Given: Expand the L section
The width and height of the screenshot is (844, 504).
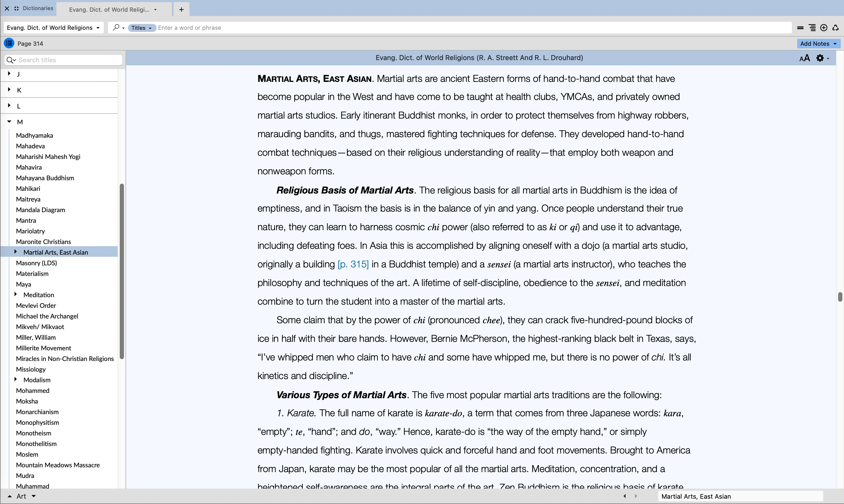Looking at the screenshot, I should (9, 106).
